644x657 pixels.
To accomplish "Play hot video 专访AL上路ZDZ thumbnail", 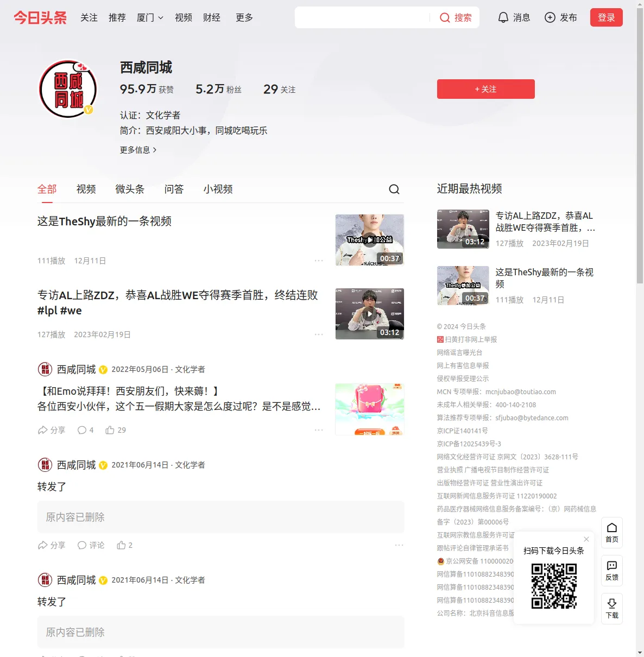I will coord(463,229).
